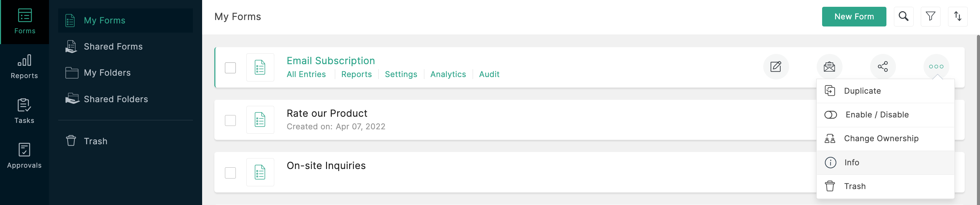
Task: Click the search magnifier icon
Action: pyautogui.click(x=903, y=16)
